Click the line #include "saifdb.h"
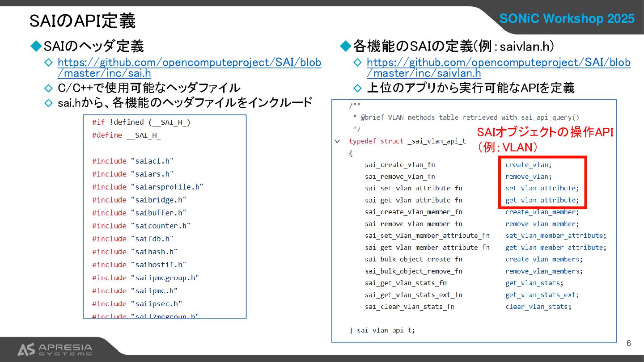This screenshot has height=362, width=644. click(x=133, y=239)
